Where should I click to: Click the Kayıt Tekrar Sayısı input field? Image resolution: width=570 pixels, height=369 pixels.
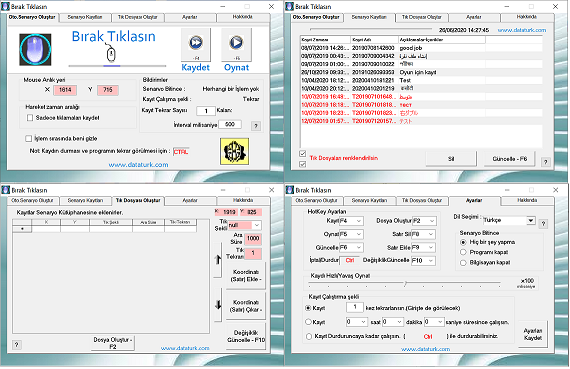pyautogui.click(x=206, y=111)
